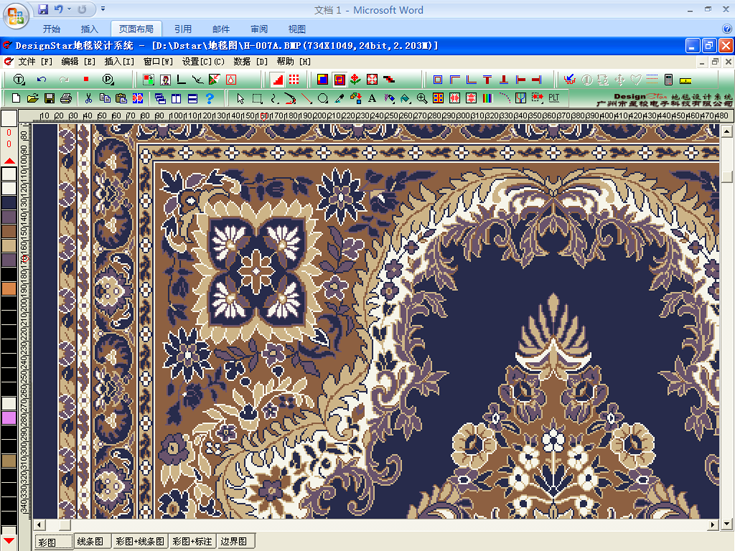Open Word 视图 ribbon tab
735x551 pixels.
click(296, 29)
